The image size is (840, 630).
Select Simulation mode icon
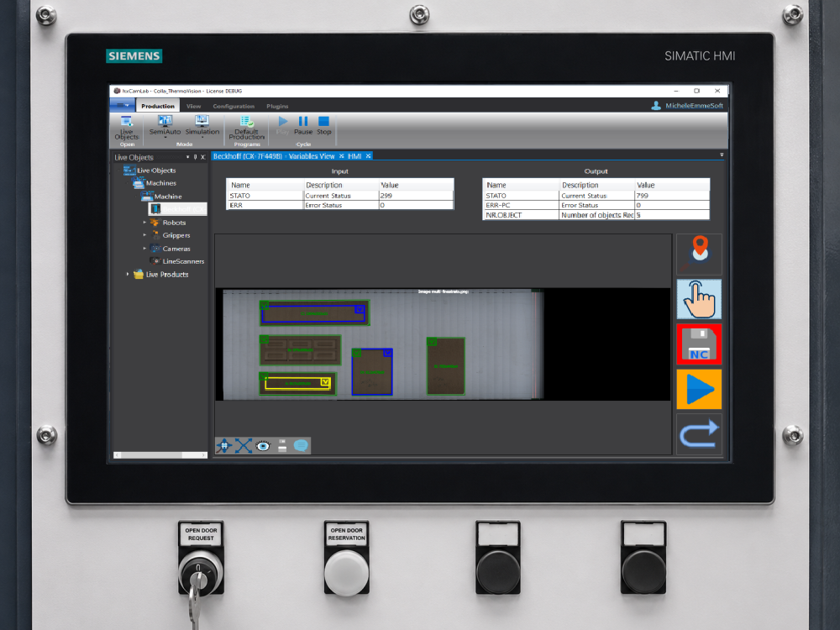coord(202,126)
